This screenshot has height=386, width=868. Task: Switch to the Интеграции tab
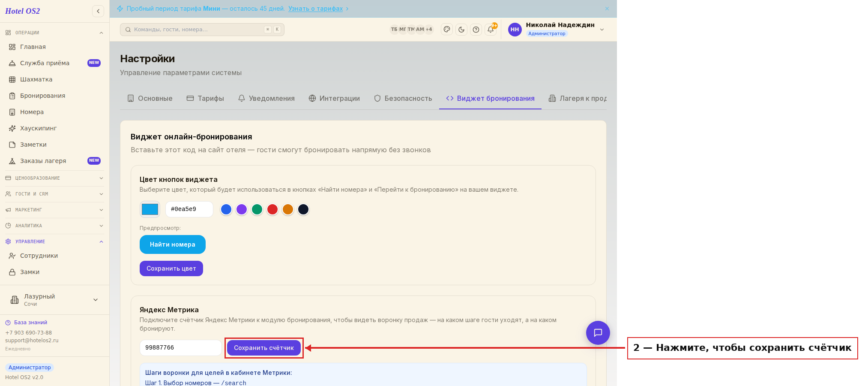click(x=334, y=98)
